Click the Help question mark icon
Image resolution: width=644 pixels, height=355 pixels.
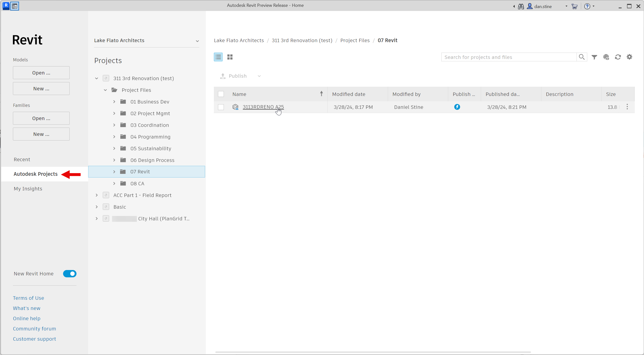click(587, 6)
